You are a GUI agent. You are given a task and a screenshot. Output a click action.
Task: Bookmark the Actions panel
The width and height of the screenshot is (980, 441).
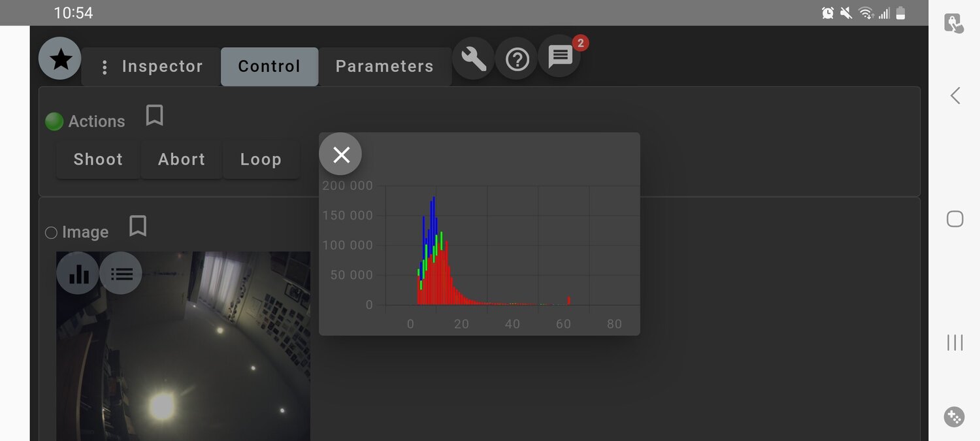coord(154,116)
